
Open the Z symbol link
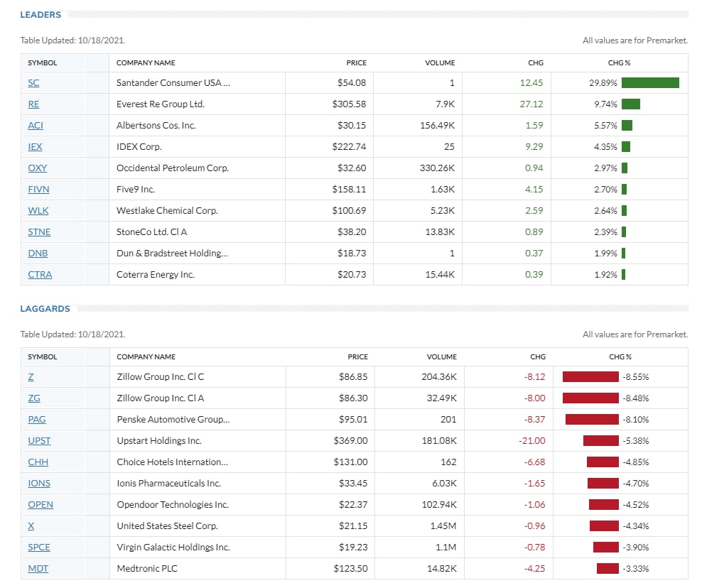(x=31, y=377)
